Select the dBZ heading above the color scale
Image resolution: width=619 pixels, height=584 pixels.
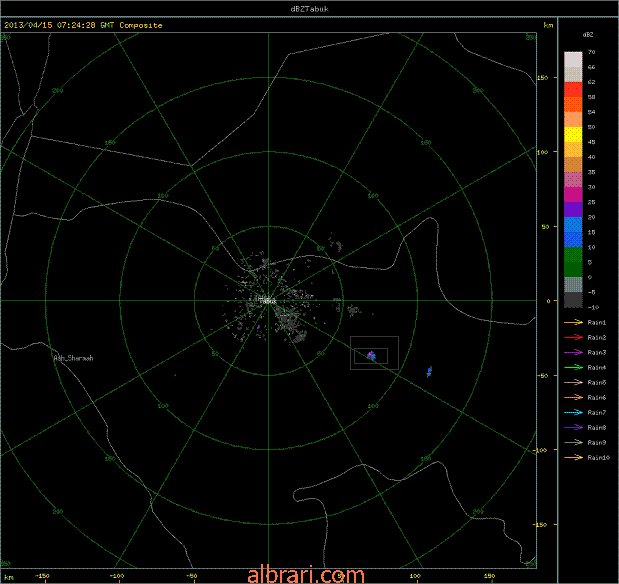coord(588,35)
